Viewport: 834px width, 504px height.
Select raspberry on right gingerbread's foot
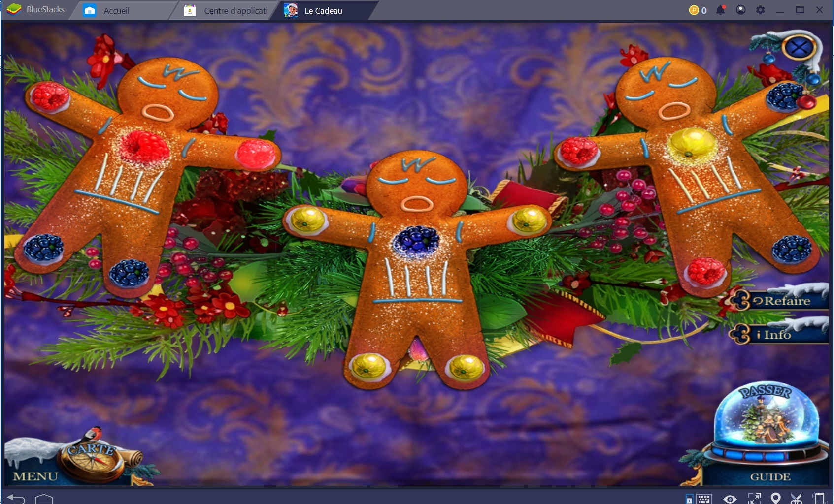coord(705,272)
